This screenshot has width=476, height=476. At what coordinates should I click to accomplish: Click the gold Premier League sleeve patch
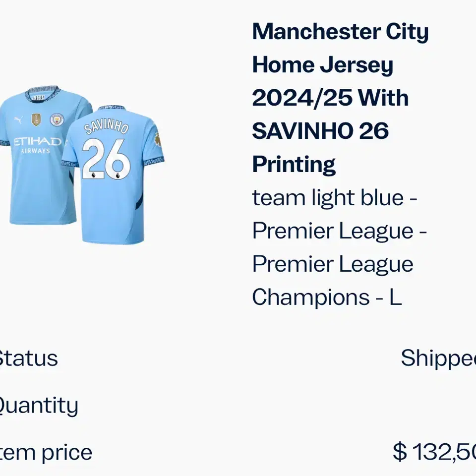pyautogui.click(x=158, y=139)
